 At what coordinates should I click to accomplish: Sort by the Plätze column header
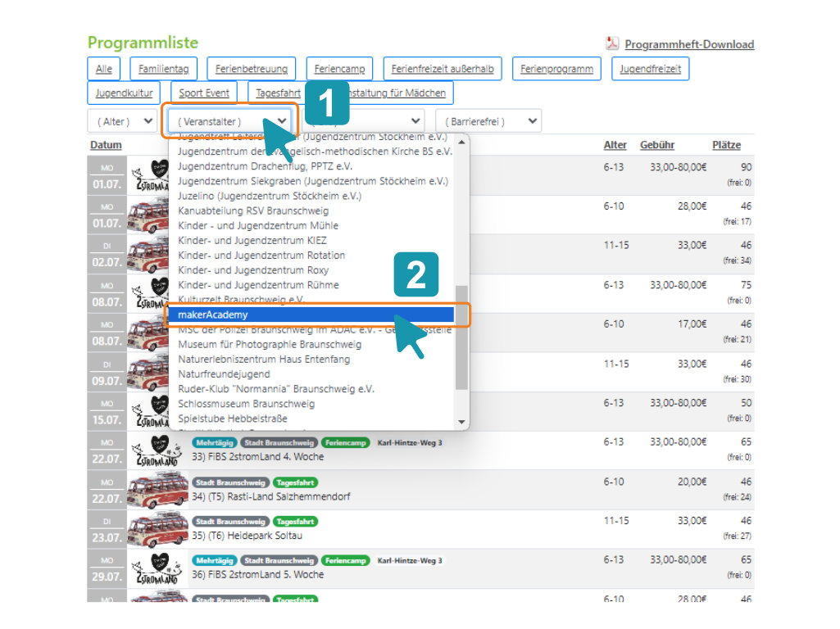point(726,145)
